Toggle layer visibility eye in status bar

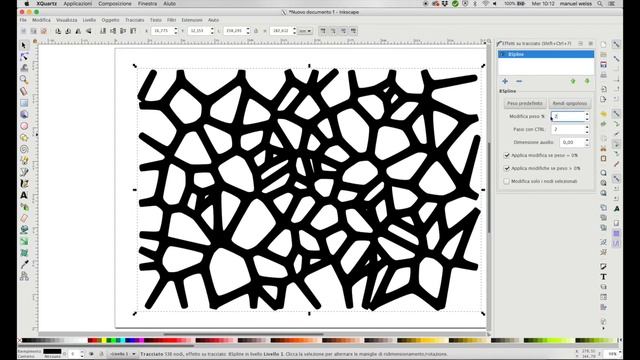coord(91,354)
